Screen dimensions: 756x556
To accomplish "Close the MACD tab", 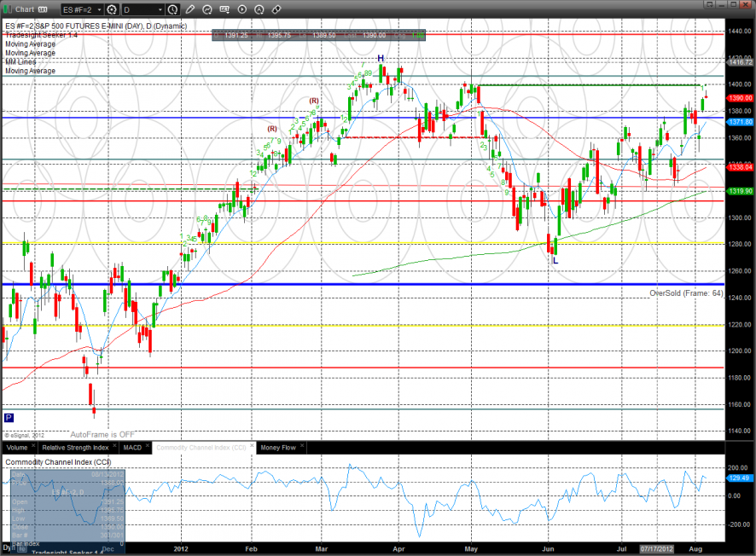I will pyautogui.click(x=148, y=446).
